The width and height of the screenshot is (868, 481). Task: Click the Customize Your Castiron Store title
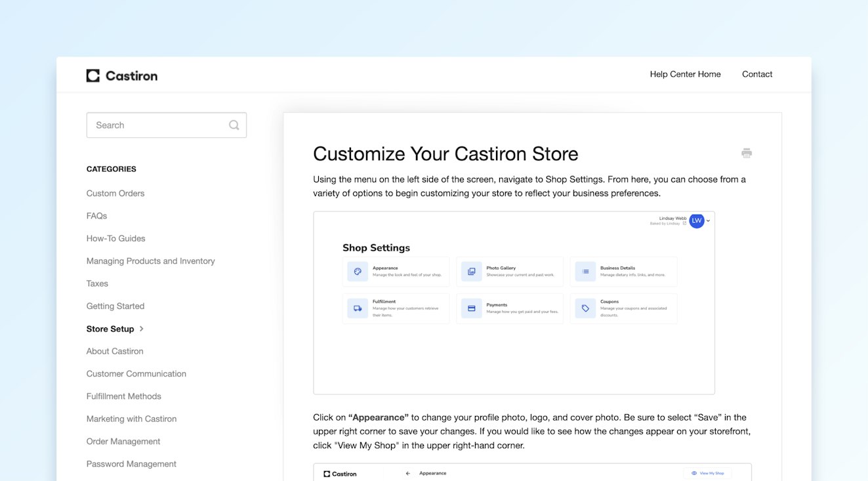coord(445,154)
